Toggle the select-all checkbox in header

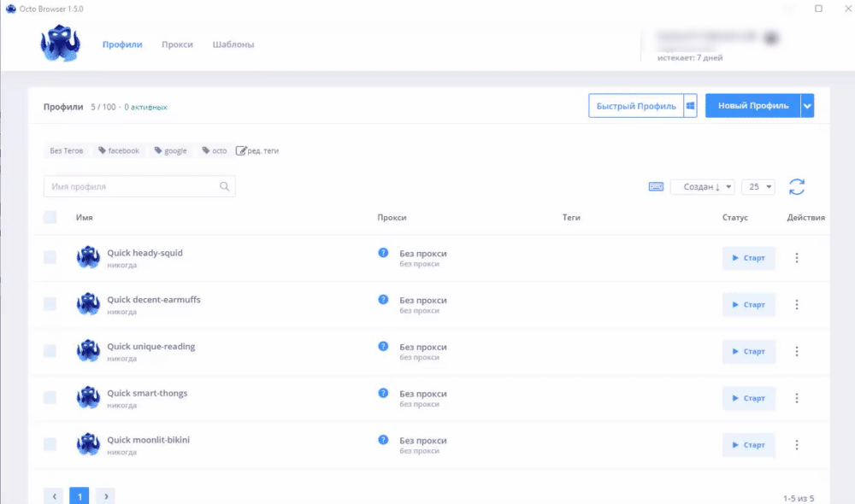[50, 217]
